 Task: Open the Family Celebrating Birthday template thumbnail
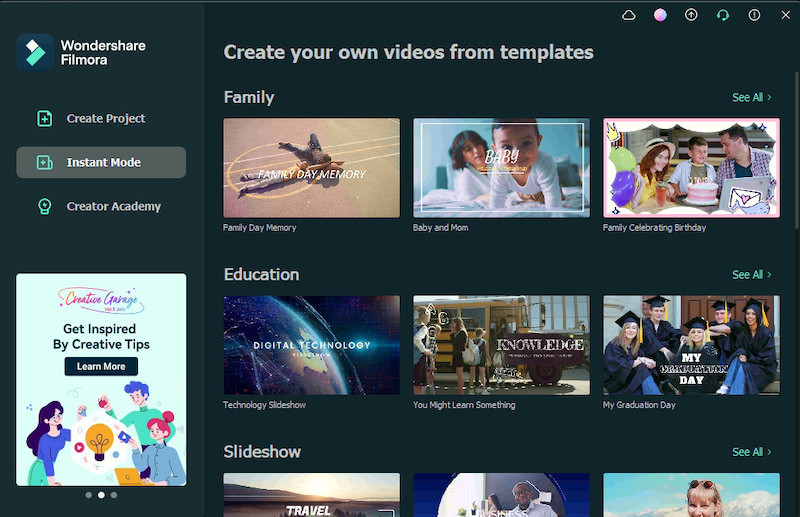691,168
